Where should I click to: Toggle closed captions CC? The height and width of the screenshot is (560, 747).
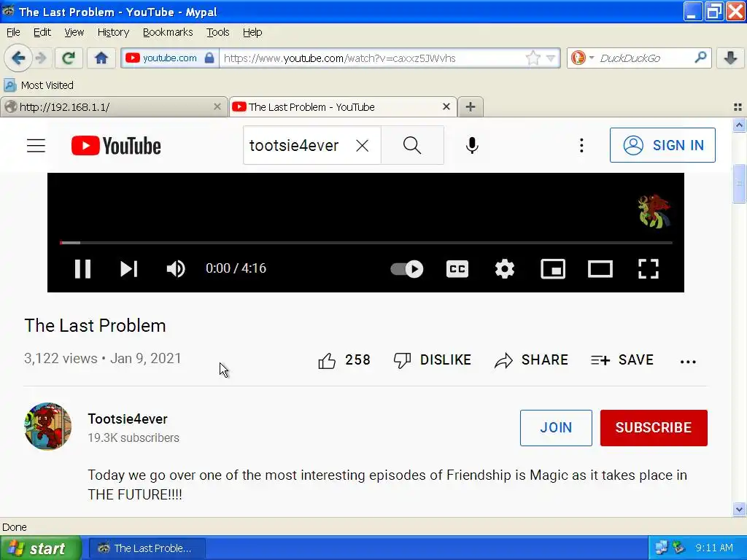coord(457,269)
